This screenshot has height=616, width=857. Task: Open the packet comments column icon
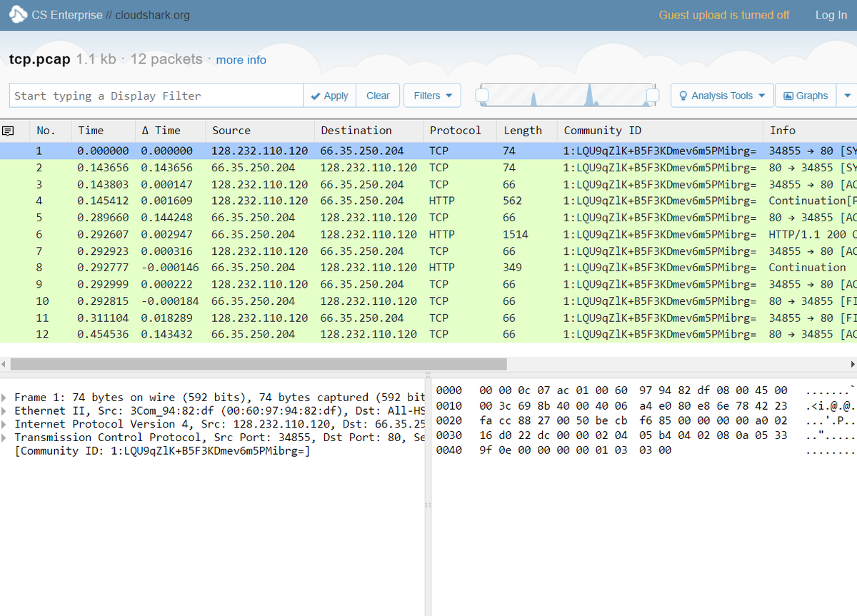point(9,131)
